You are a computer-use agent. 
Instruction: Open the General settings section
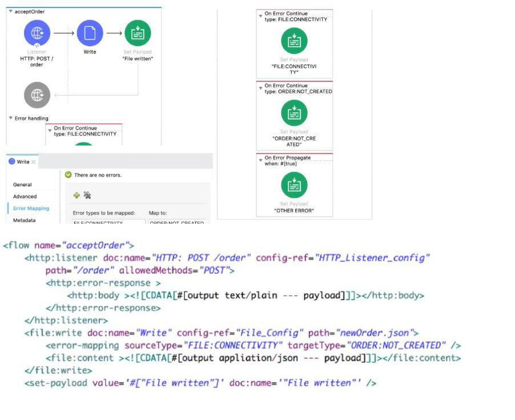22,184
